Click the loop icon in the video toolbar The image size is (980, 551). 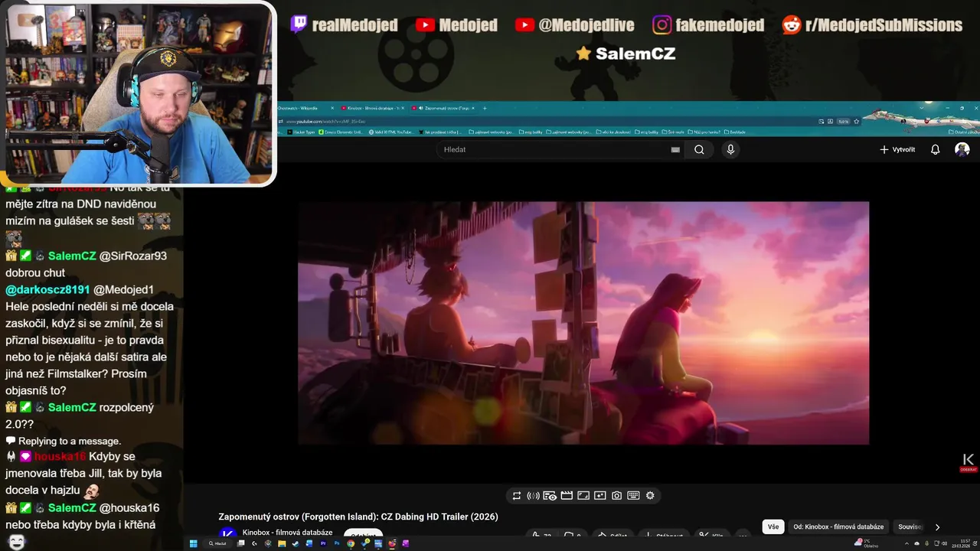(x=517, y=496)
